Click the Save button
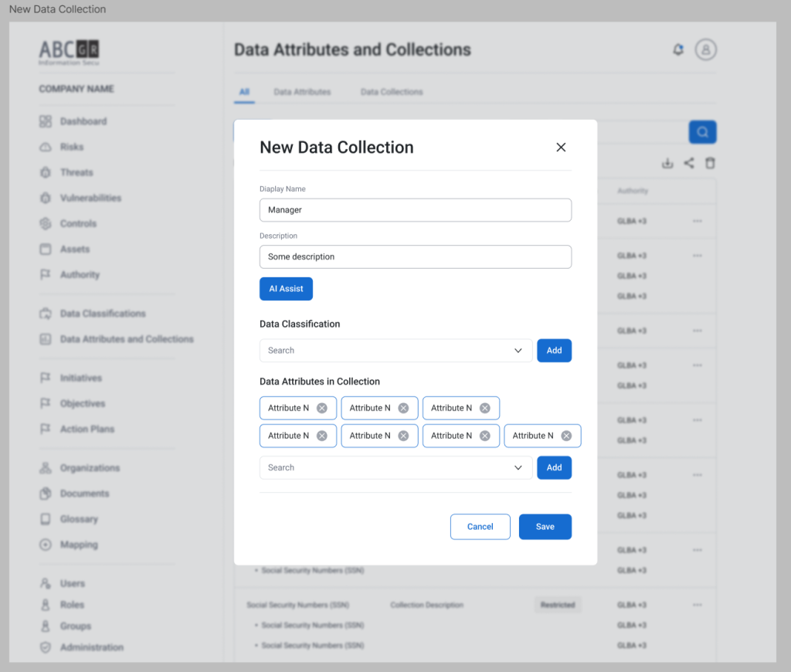 (x=545, y=527)
